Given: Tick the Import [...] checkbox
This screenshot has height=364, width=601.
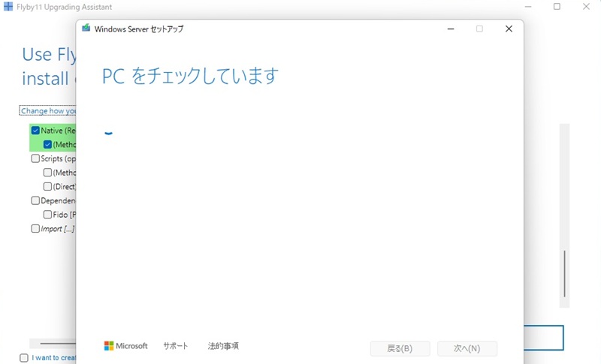Looking at the screenshot, I should coord(35,229).
